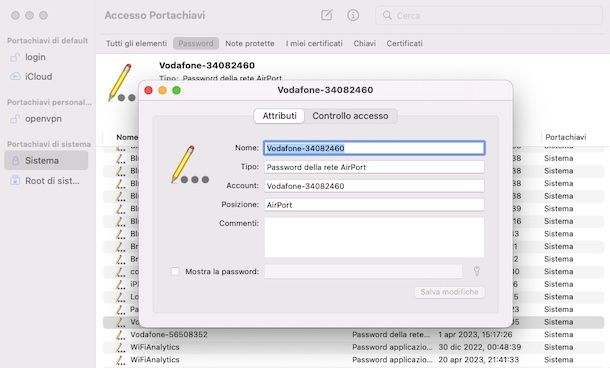
Task: Minimize the Vodafone-34082460 dialog
Action: [x=162, y=90]
